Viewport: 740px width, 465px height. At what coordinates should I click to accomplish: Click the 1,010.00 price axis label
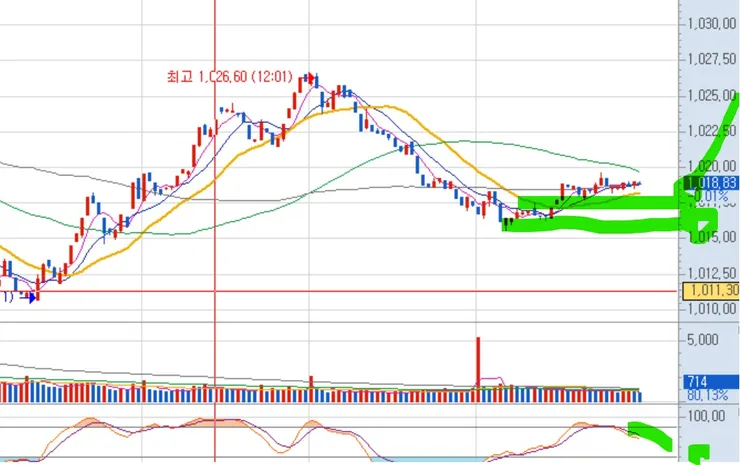(712, 309)
